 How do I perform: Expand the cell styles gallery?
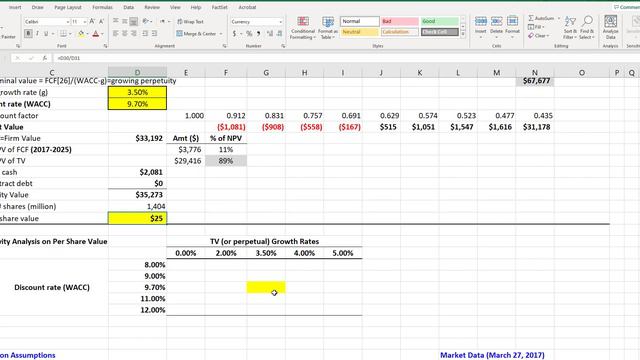[x=463, y=35]
